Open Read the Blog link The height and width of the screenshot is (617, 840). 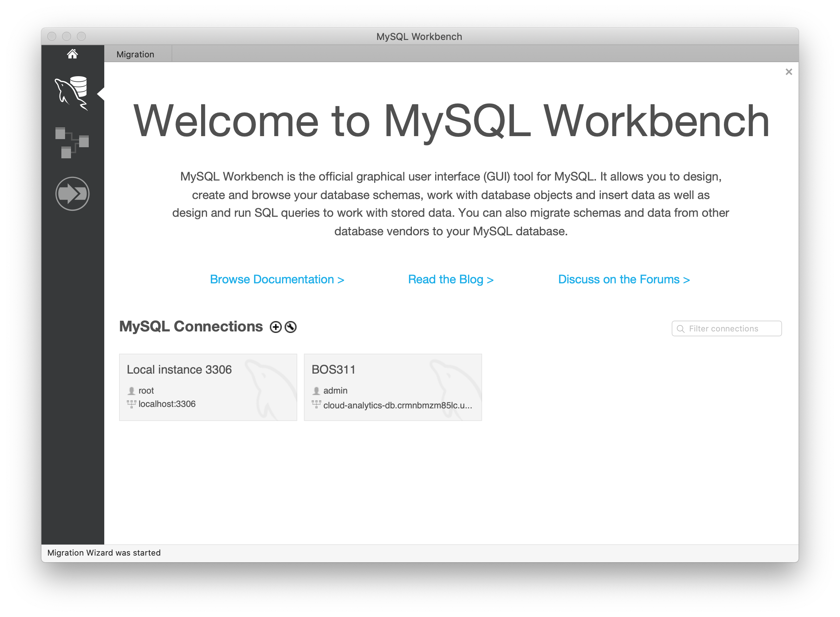pos(451,279)
